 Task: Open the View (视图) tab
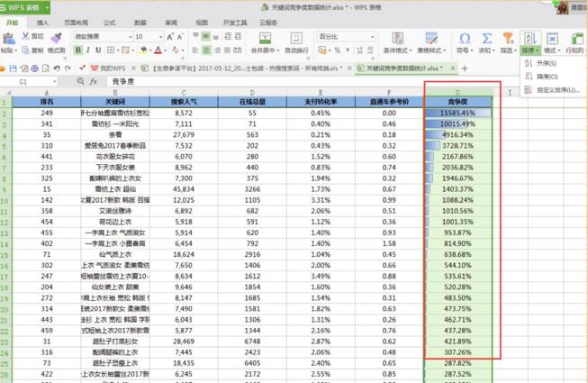point(202,23)
